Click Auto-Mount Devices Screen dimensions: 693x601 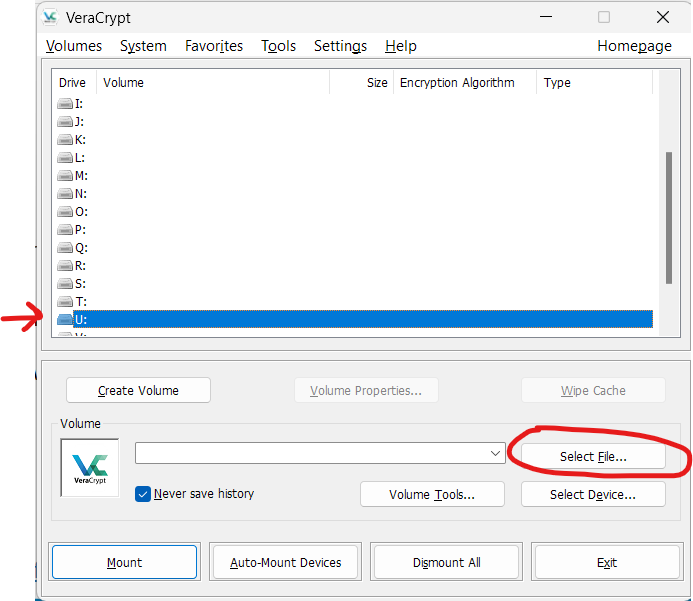point(286,562)
